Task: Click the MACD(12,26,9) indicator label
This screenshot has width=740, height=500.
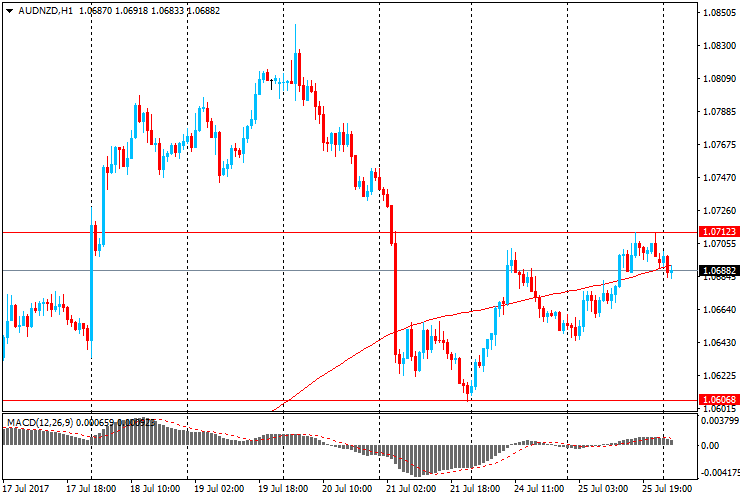Action: coord(40,423)
